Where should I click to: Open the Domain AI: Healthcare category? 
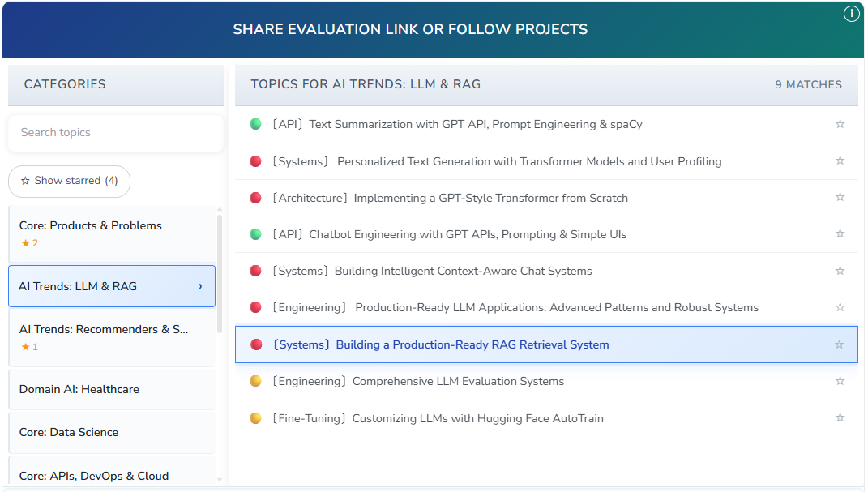pyautogui.click(x=79, y=389)
